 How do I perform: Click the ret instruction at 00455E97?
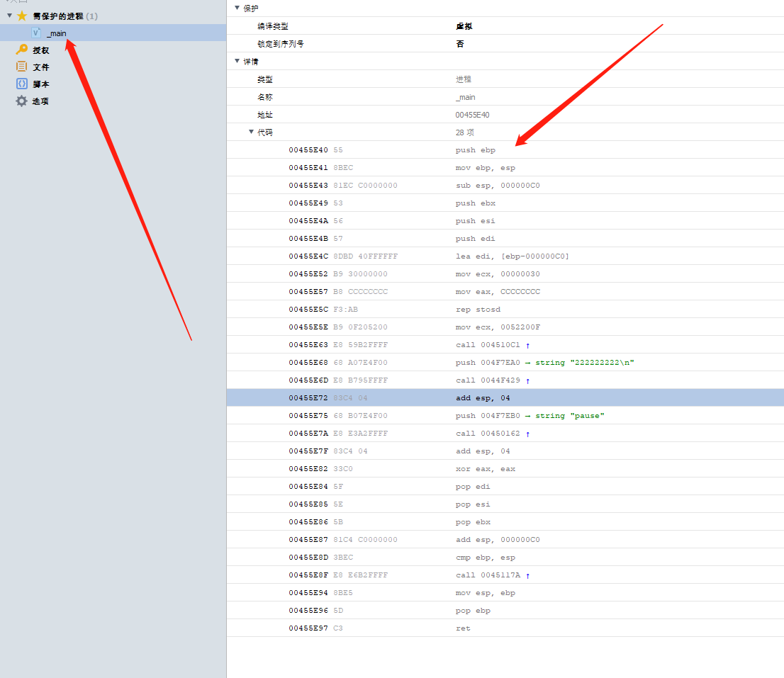[463, 628]
